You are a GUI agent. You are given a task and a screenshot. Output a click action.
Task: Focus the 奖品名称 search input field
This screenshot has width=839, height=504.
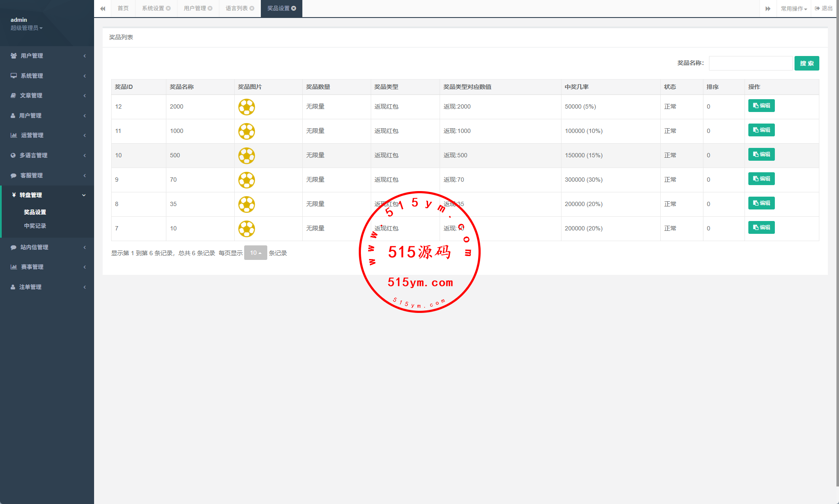click(x=750, y=63)
